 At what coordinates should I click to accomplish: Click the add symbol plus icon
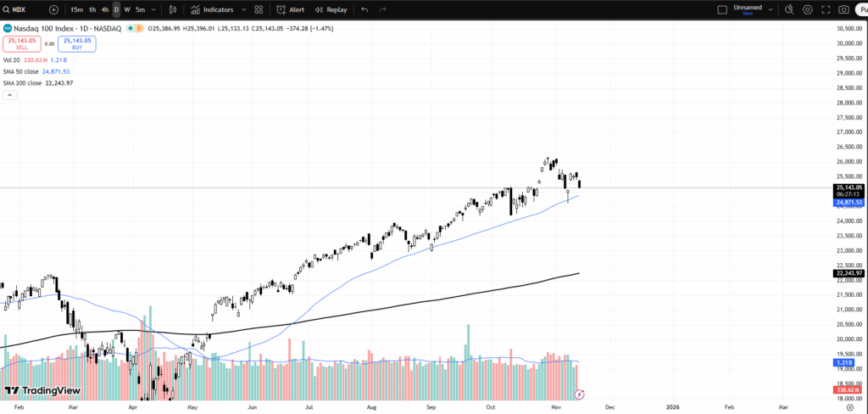tap(54, 9)
